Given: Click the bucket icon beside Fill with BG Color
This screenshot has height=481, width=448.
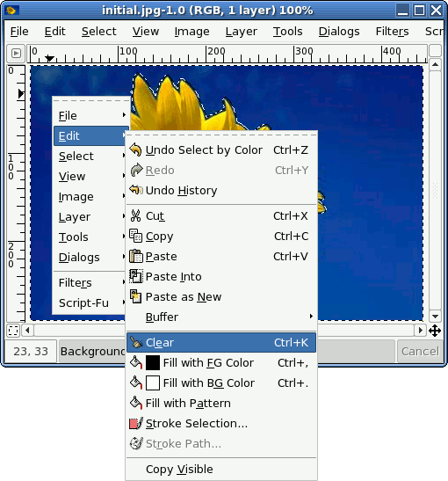Looking at the screenshot, I should (x=136, y=383).
